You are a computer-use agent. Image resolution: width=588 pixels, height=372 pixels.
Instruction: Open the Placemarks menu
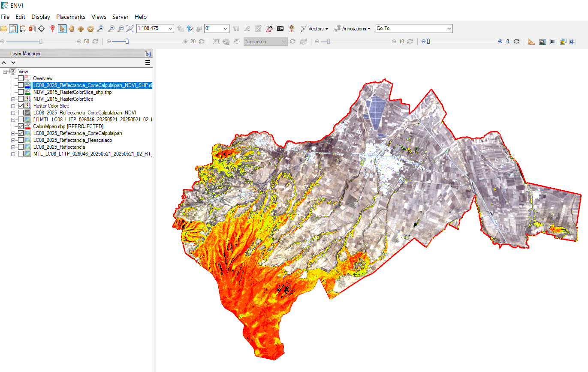click(71, 17)
